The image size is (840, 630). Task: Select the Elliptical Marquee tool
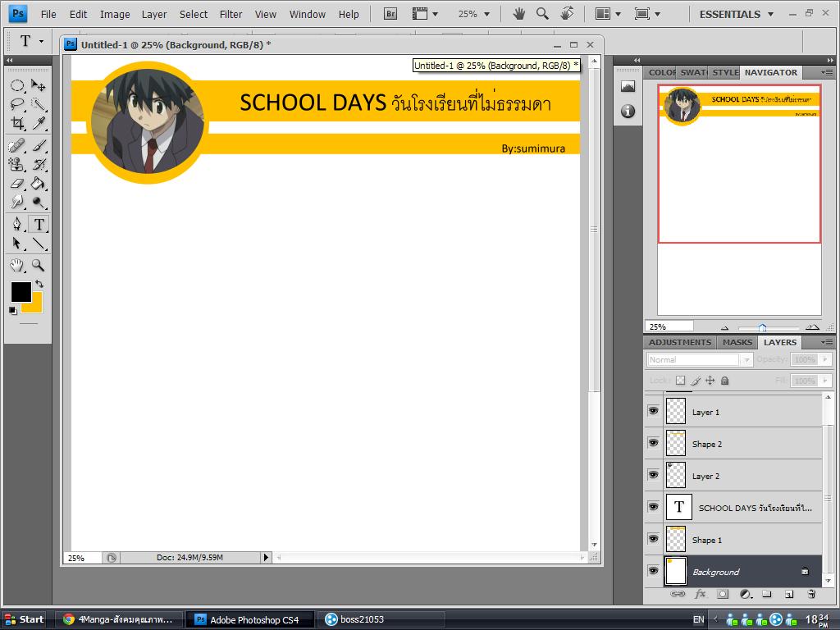(17, 85)
